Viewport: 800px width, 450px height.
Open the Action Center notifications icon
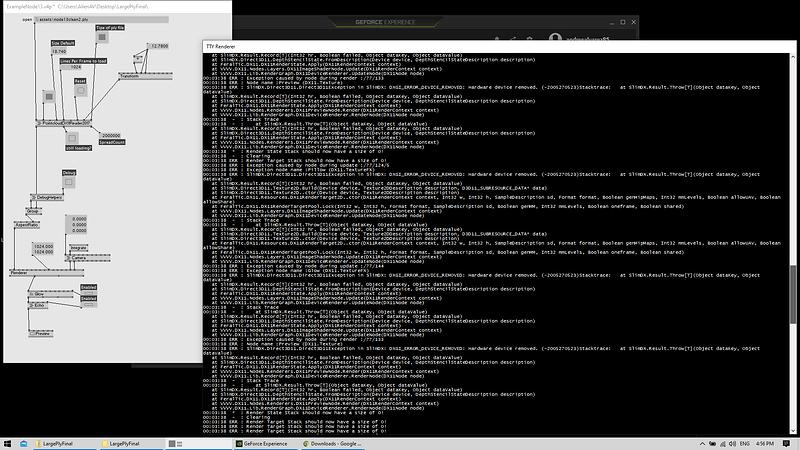coord(786,444)
